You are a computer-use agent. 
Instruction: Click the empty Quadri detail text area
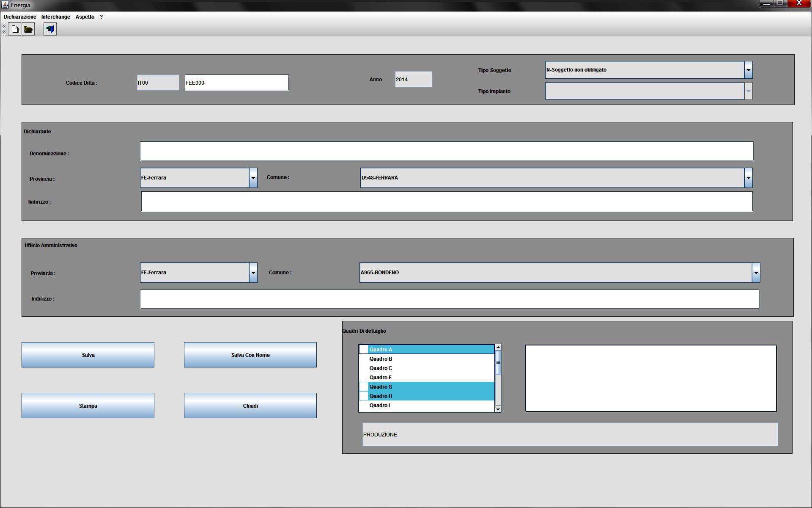click(x=651, y=378)
